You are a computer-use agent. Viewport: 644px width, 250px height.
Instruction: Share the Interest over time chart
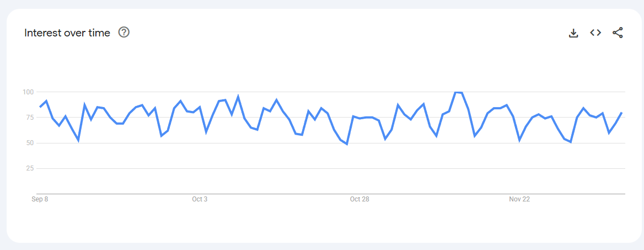pyautogui.click(x=618, y=33)
